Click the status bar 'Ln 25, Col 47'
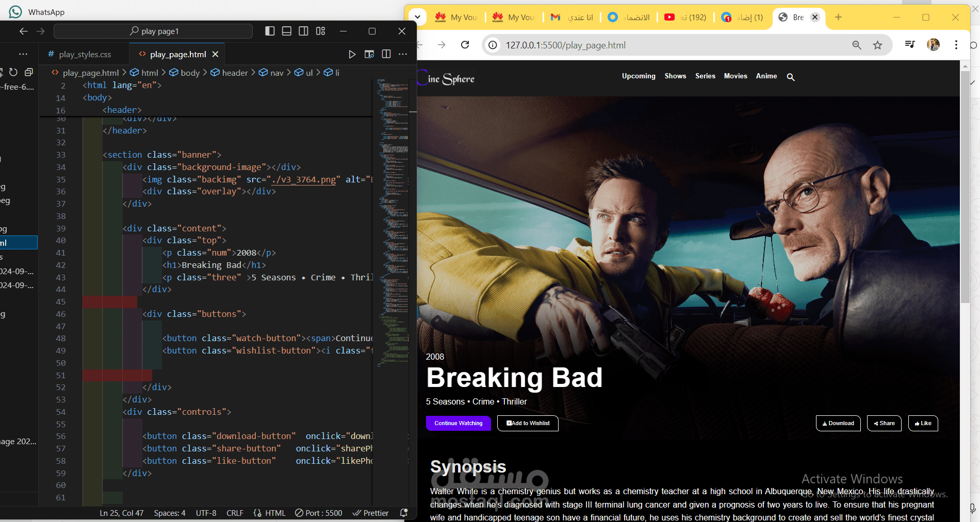Screen dimensions: 980x522 point(122,513)
